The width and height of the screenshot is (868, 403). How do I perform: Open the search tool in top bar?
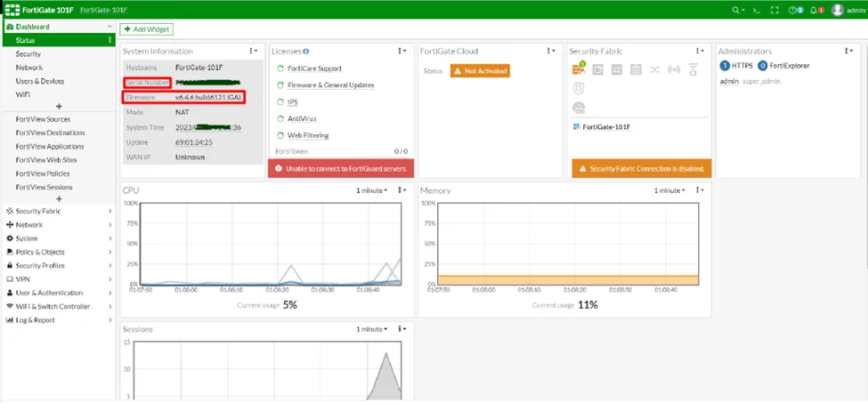coord(738,10)
